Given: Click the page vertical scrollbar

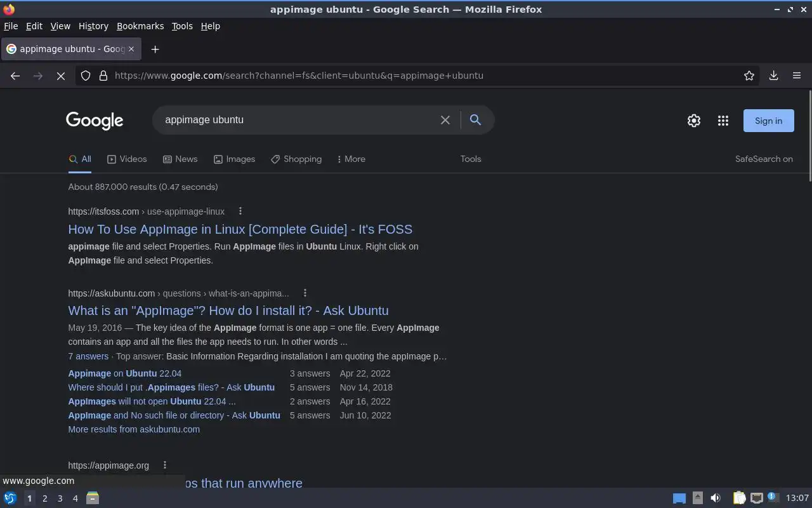Looking at the screenshot, I should [x=809, y=137].
